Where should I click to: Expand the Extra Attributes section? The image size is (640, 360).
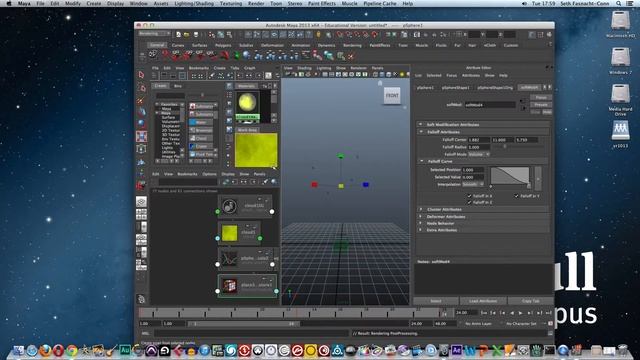[x=421, y=230]
